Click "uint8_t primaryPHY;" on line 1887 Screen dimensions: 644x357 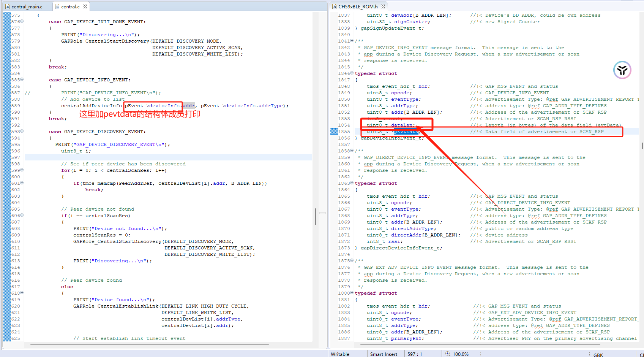click(x=395, y=338)
